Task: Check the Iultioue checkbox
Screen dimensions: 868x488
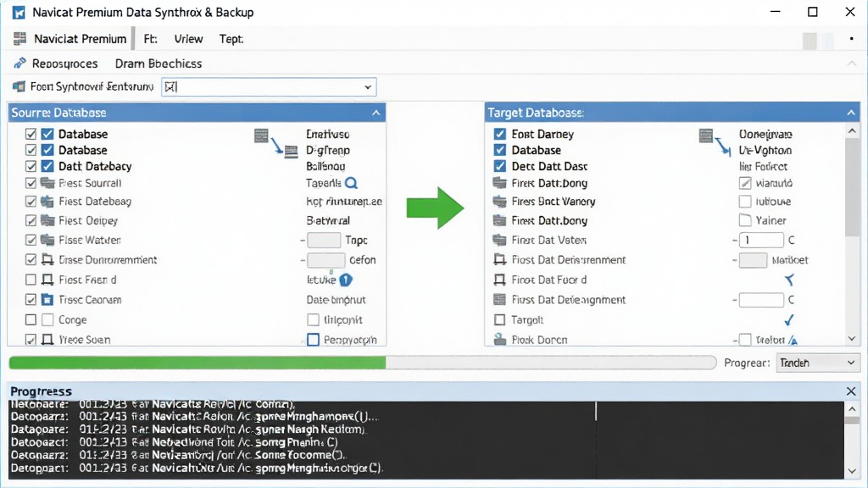Action: coord(746,202)
